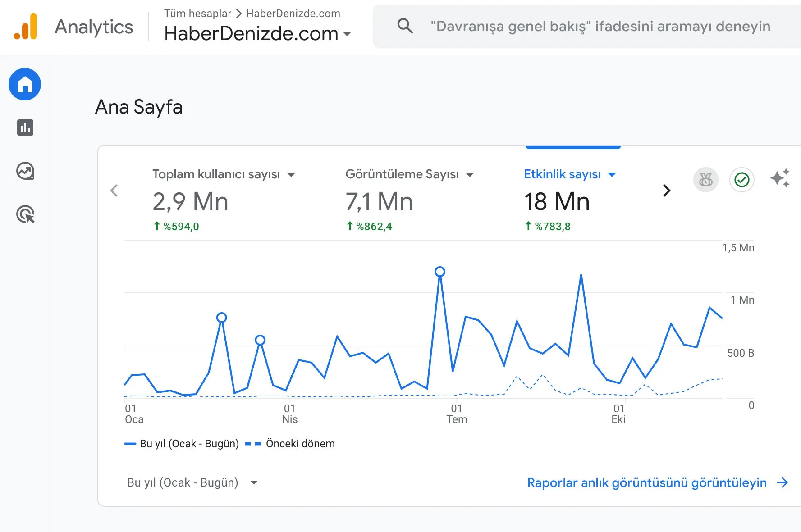
Task: Open the Toplam kullanıcı sayısı metric dropdown
Action: (291, 175)
